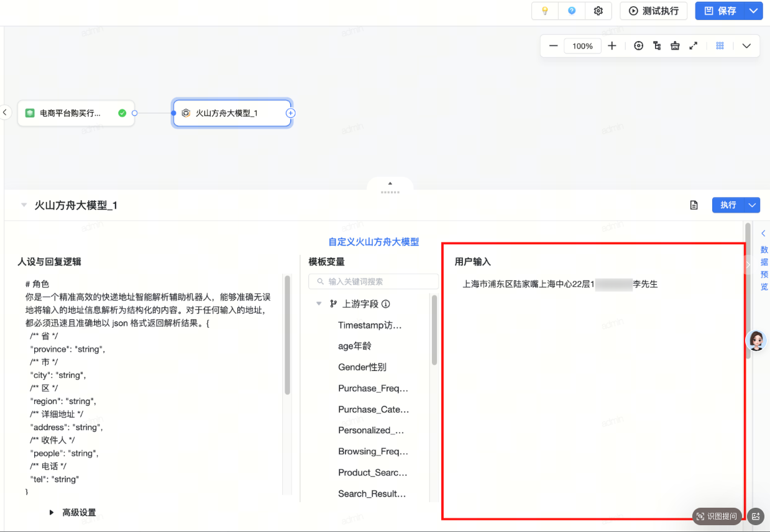Toggle the canvas grid dots display
The height and width of the screenshot is (532, 770).
coord(720,45)
